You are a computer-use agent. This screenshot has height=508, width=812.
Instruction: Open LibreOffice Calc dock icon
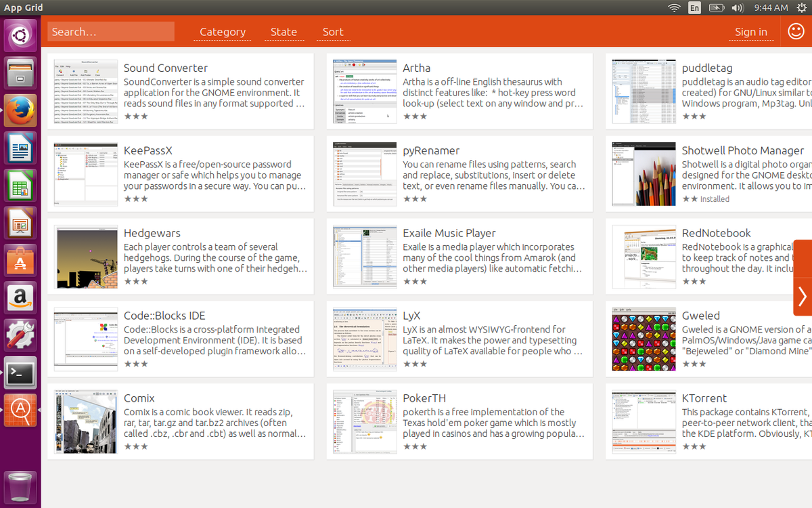click(x=20, y=185)
